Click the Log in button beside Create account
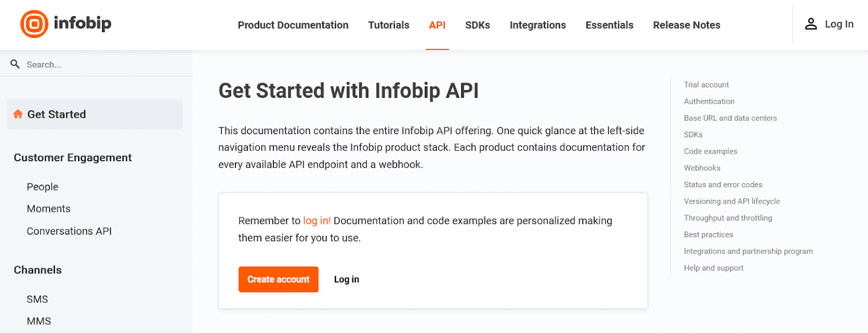 tap(346, 279)
